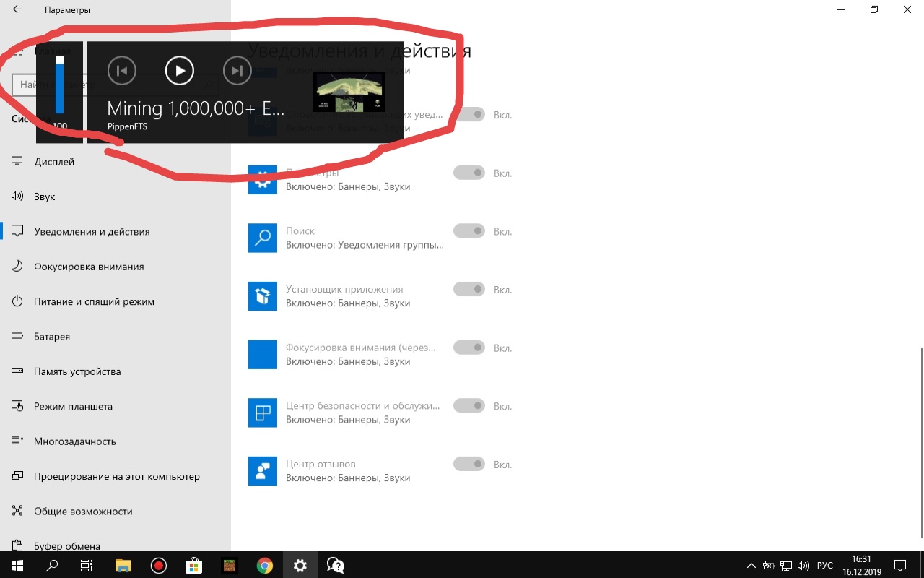Launch Google Chrome from taskbar
The image size is (924, 578).
[x=264, y=565]
